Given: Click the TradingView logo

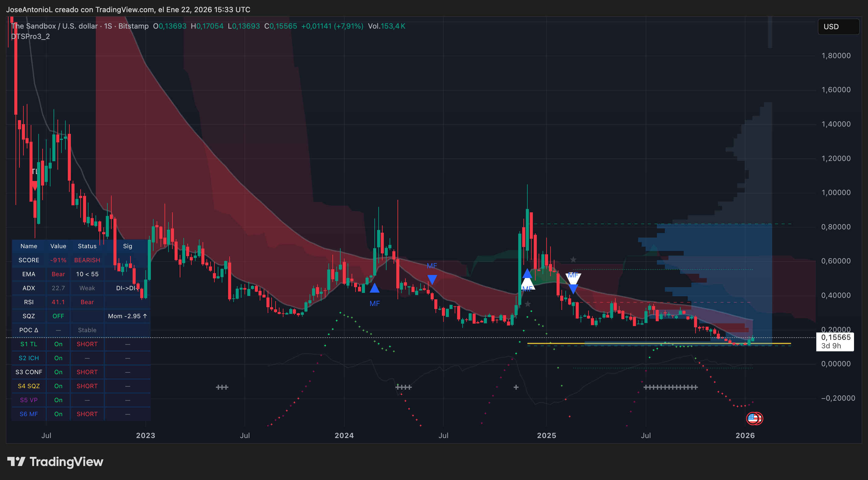Looking at the screenshot, I should click(56, 462).
